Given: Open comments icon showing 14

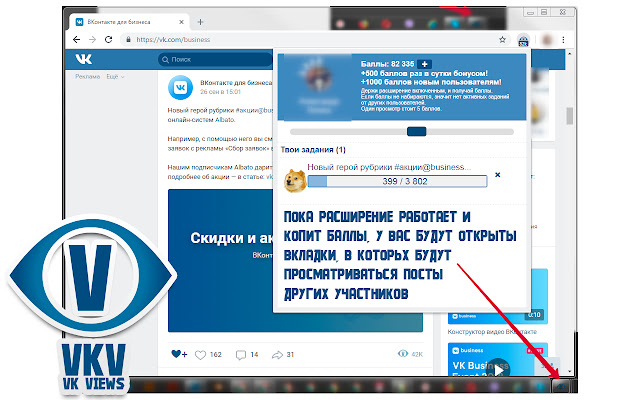Looking at the screenshot, I should coord(241,355).
